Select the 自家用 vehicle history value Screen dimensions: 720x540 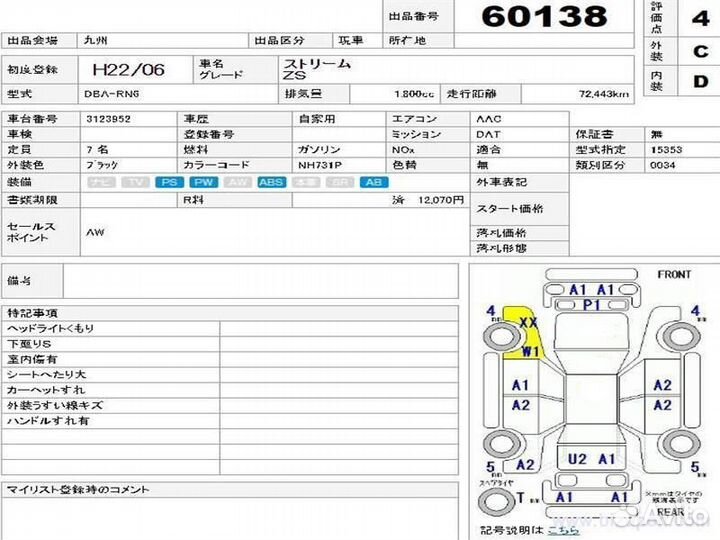tap(317, 119)
